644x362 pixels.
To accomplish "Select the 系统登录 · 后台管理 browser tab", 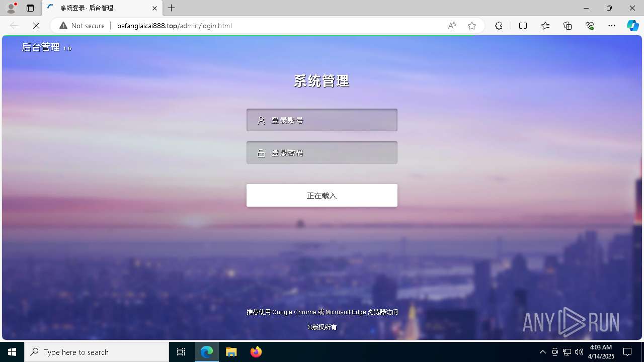I will 102,8.
